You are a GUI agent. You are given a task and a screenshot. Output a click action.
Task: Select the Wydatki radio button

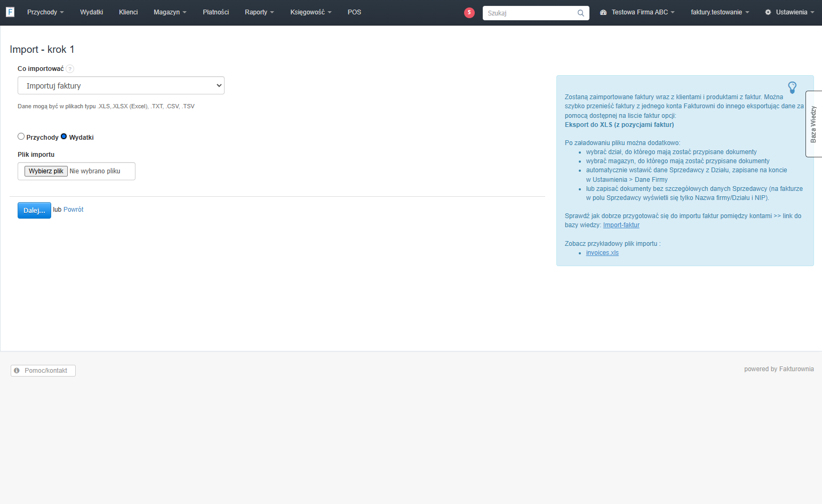pyautogui.click(x=64, y=137)
